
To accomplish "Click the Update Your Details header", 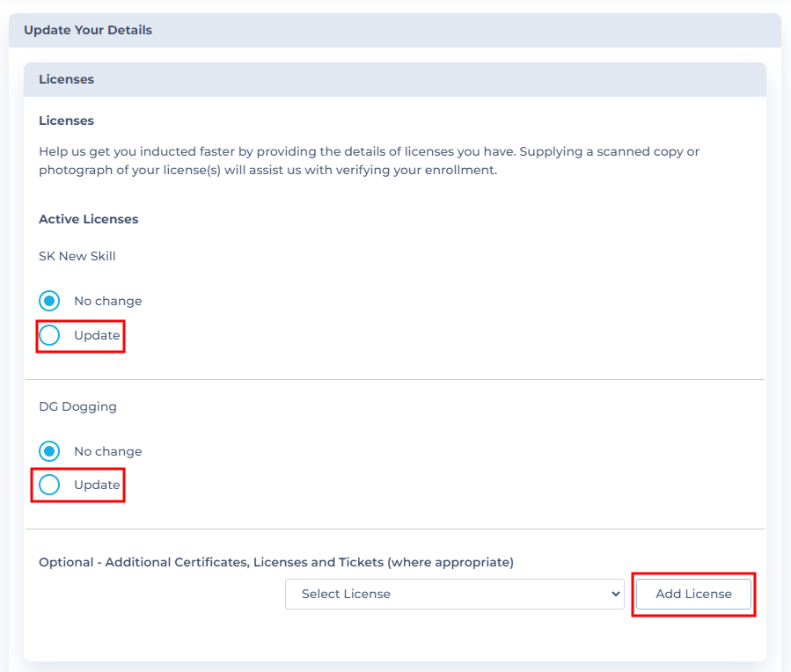I will [88, 30].
